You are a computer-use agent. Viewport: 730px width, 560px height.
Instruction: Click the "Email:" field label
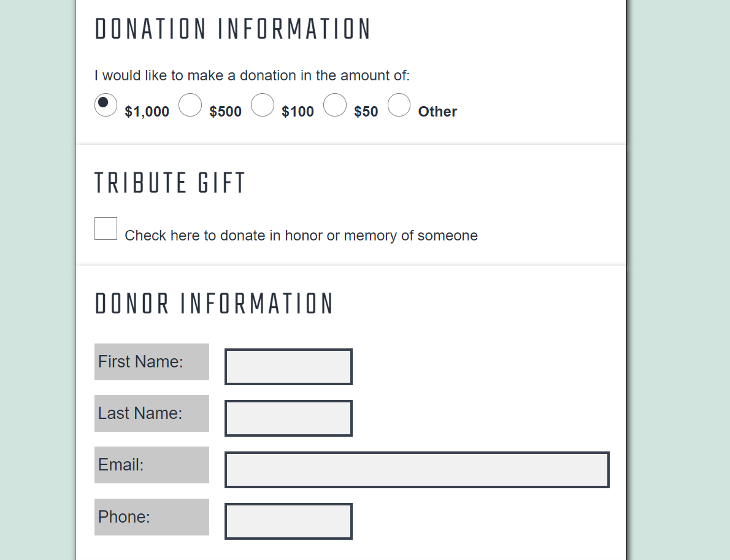click(121, 465)
